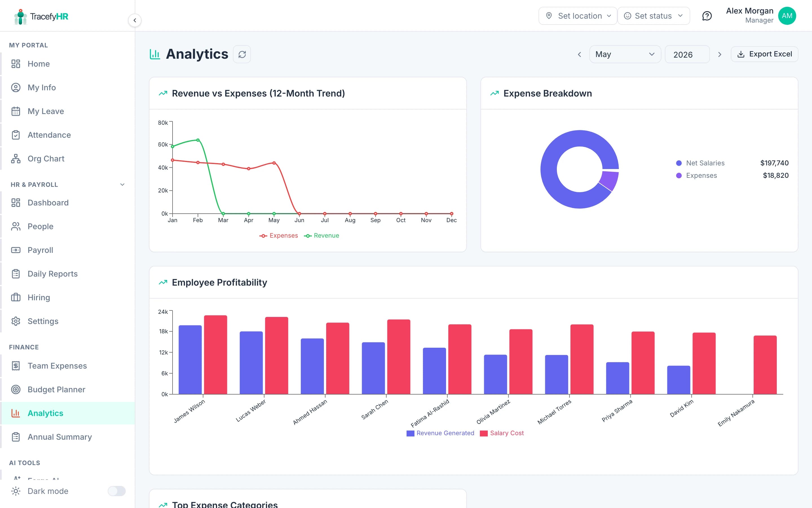Click the Attendance clipboard icon

tap(16, 135)
